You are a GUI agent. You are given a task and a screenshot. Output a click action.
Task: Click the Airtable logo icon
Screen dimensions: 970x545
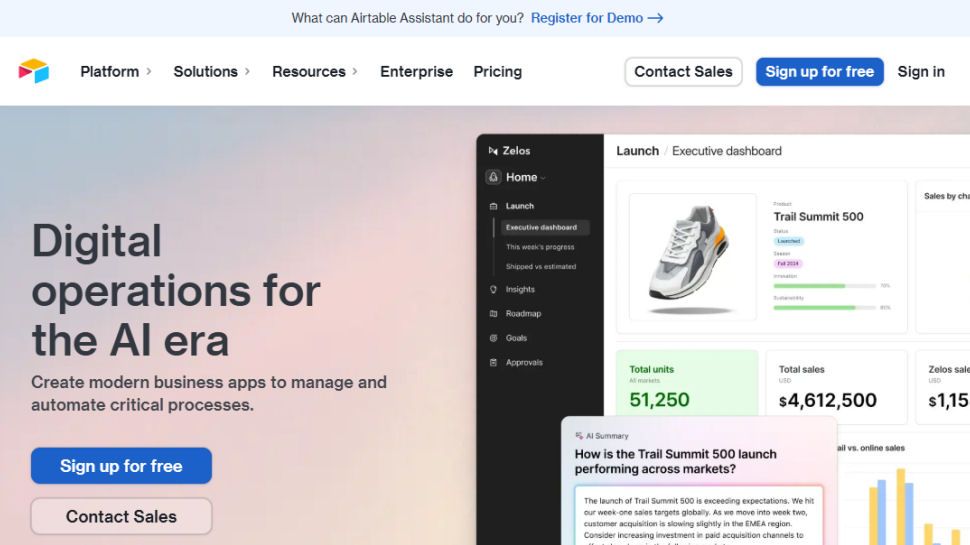(x=33, y=71)
